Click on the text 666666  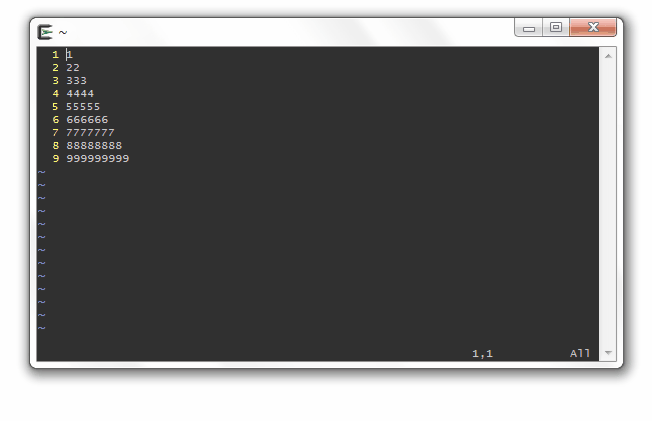point(87,120)
